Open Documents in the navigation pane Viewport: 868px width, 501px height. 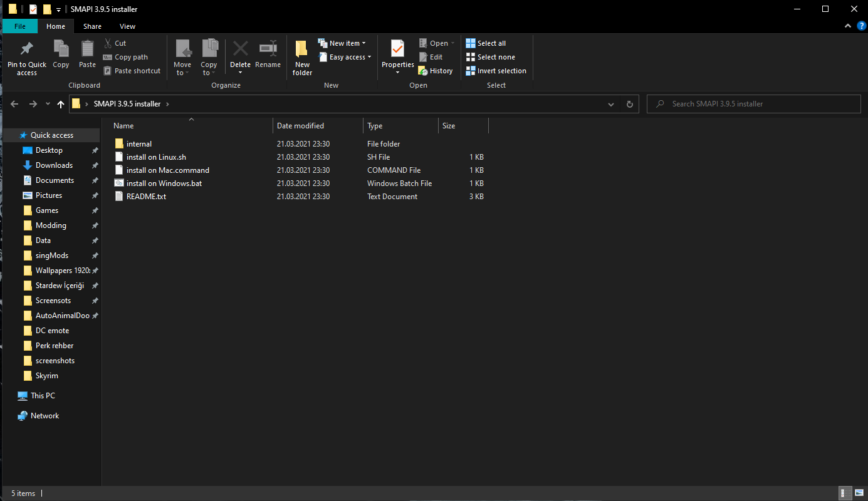pyautogui.click(x=55, y=180)
